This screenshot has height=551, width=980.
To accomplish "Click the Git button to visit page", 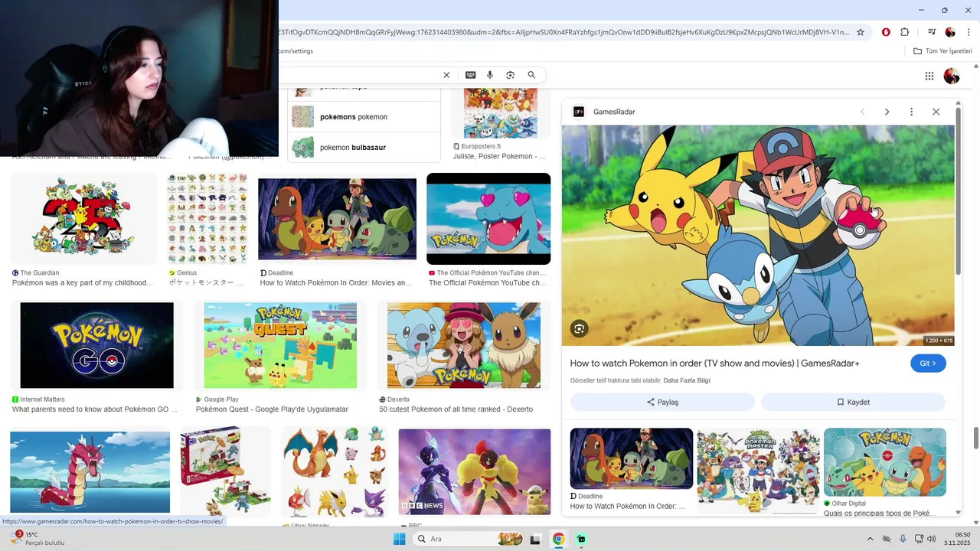I will (928, 364).
